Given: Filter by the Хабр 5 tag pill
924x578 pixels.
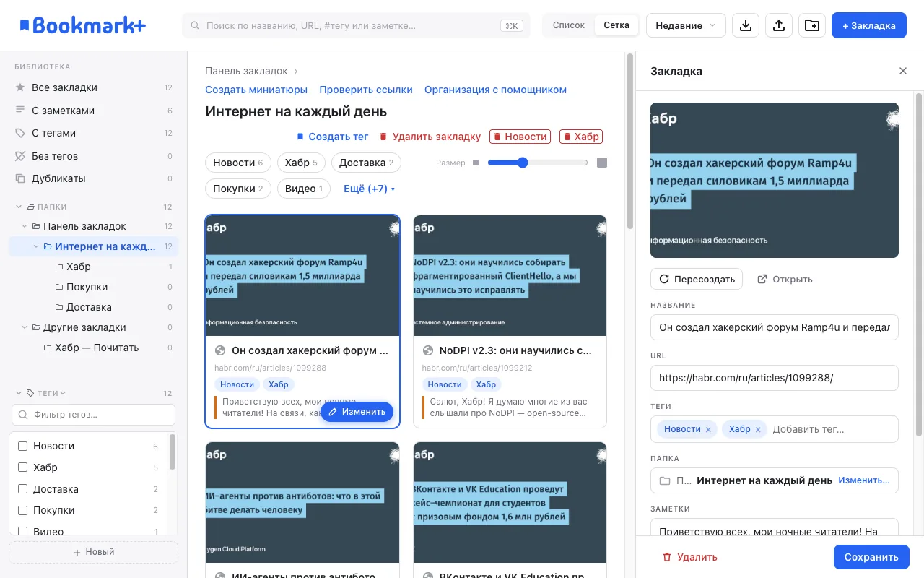Looking at the screenshot, I should pos(302,163).
